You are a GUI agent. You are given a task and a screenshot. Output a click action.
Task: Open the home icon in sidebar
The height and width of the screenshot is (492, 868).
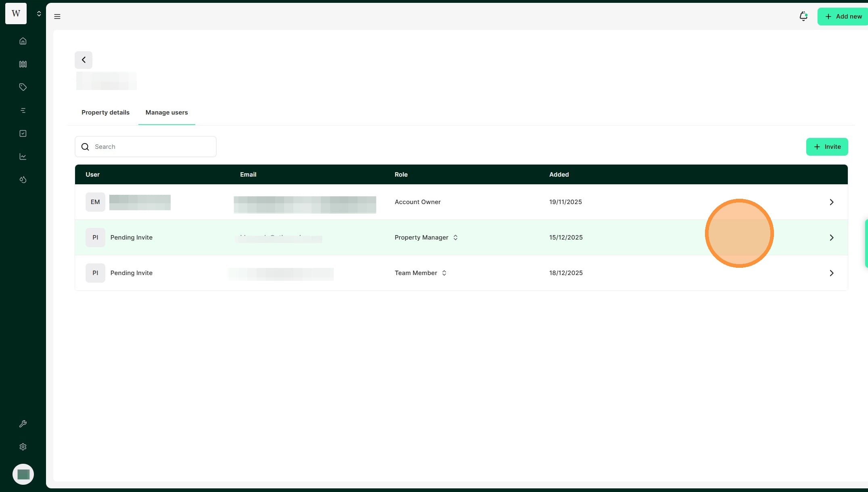(x=23, y=41)
